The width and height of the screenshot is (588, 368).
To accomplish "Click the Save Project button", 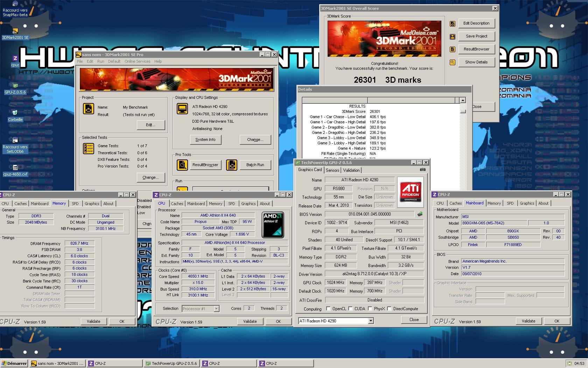I will pos(476,36).
